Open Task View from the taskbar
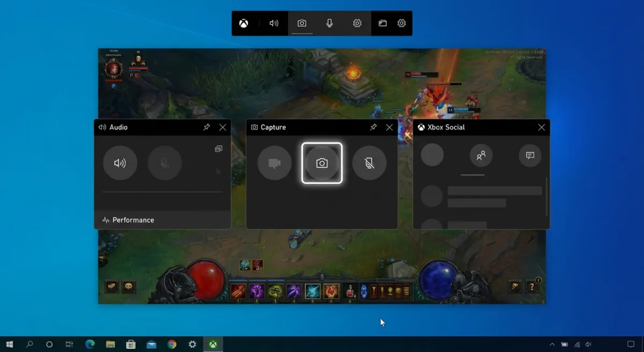Viewport: 644px width, 352px height. [69, 344]
